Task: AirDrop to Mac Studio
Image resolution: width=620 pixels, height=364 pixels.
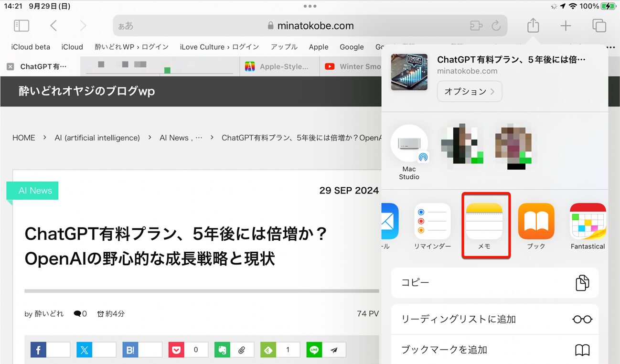Action: coord(409,152)
